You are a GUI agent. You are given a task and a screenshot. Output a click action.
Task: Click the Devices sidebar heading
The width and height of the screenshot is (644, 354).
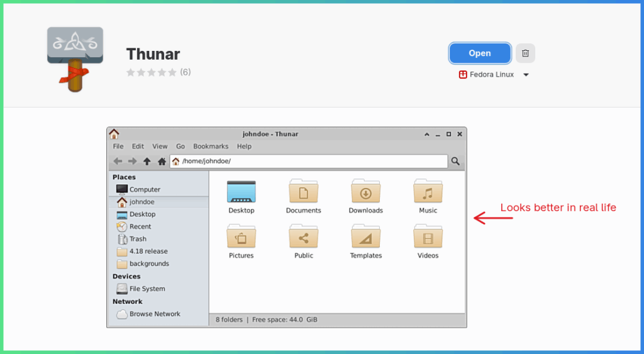[126, 277]
